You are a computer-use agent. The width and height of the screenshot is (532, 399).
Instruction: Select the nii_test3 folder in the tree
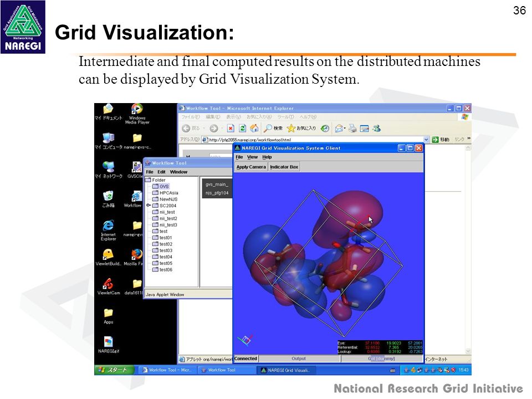(165, 225)
